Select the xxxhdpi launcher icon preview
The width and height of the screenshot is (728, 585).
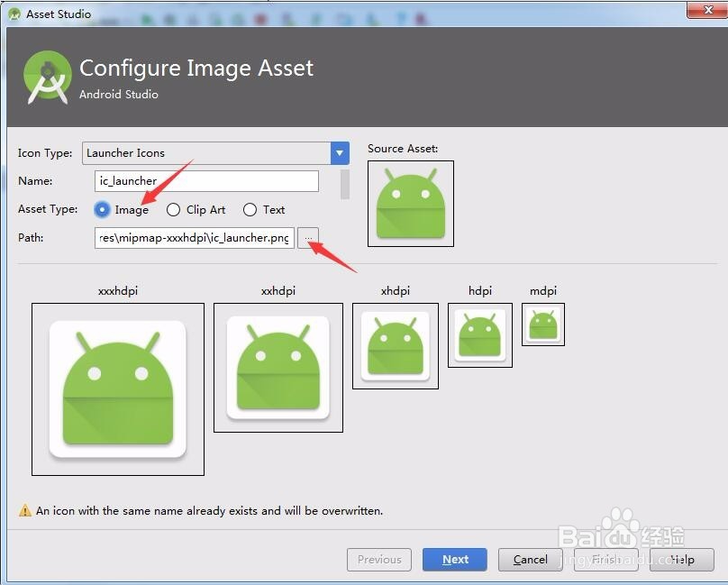118,389
